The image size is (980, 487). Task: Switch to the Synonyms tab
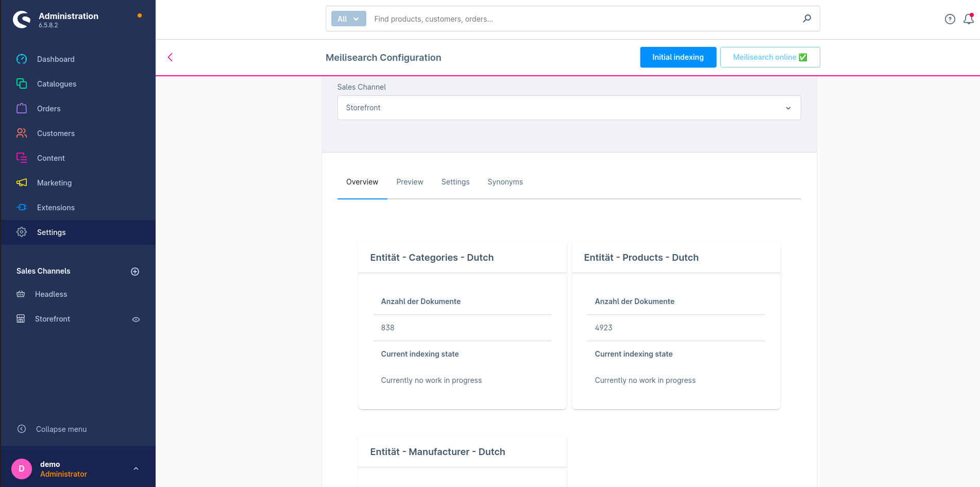click(x=505, y=182)
